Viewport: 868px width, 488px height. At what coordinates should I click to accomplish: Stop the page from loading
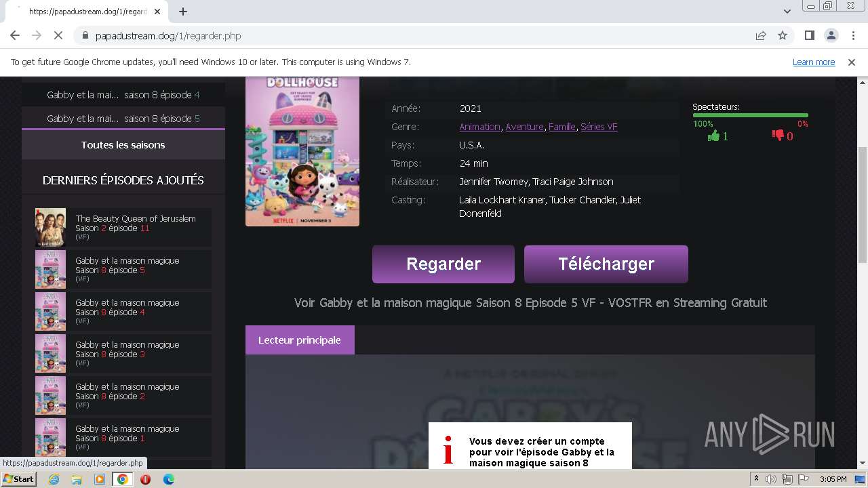[58, 35]
